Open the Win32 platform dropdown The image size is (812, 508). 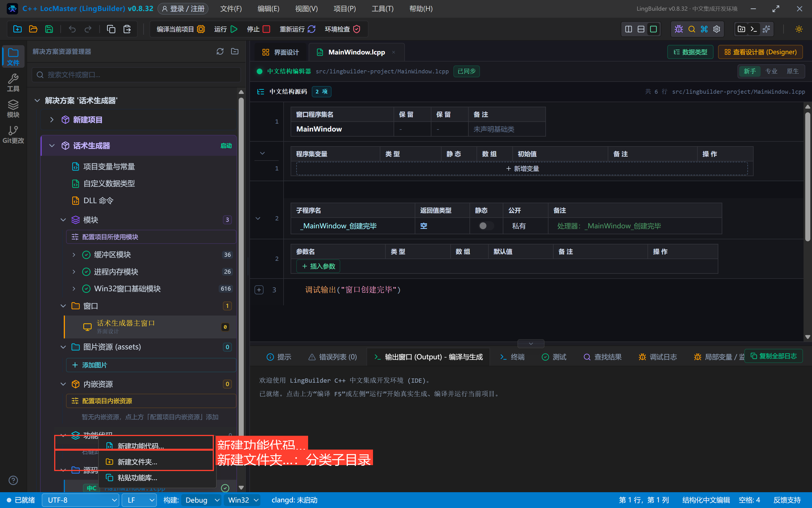pyautogui.click(x=242, y=500)
